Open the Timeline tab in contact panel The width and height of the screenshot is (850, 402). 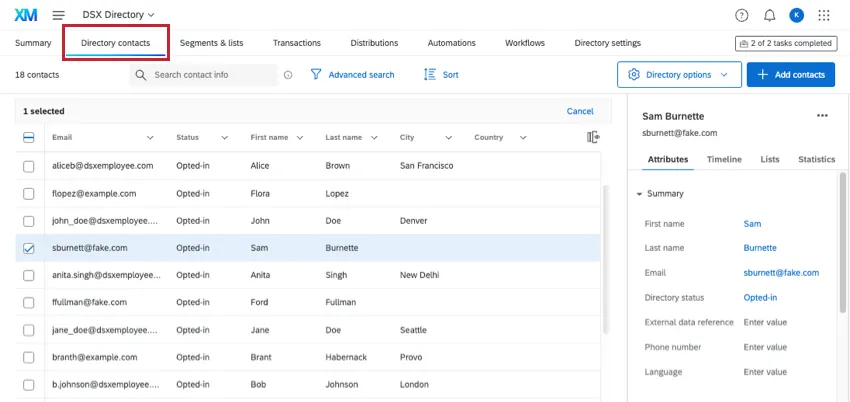click(724, 159)
